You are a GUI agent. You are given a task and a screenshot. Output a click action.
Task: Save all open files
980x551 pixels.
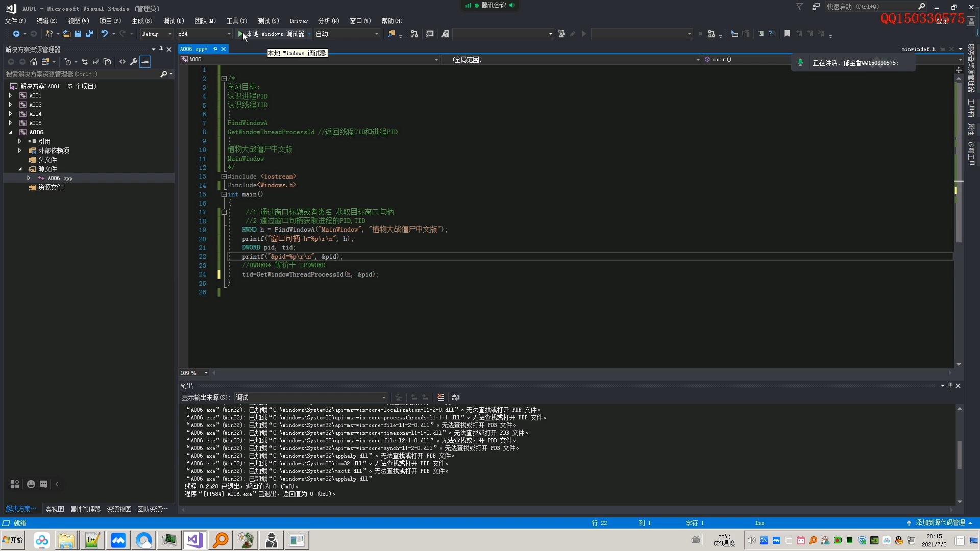pyautogui.click(x=89, y=34)
